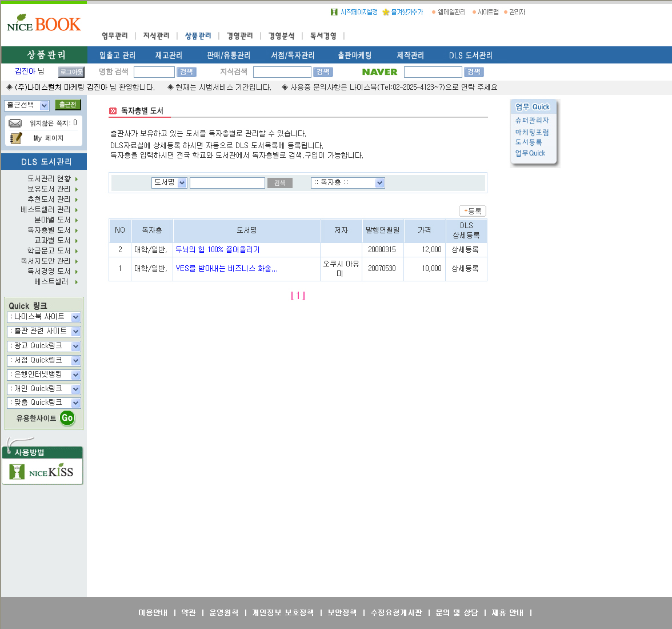Open the 은행인터넷뱅킹 dropdown
This screenshot has height=629, width=672.
click(44, 375)
